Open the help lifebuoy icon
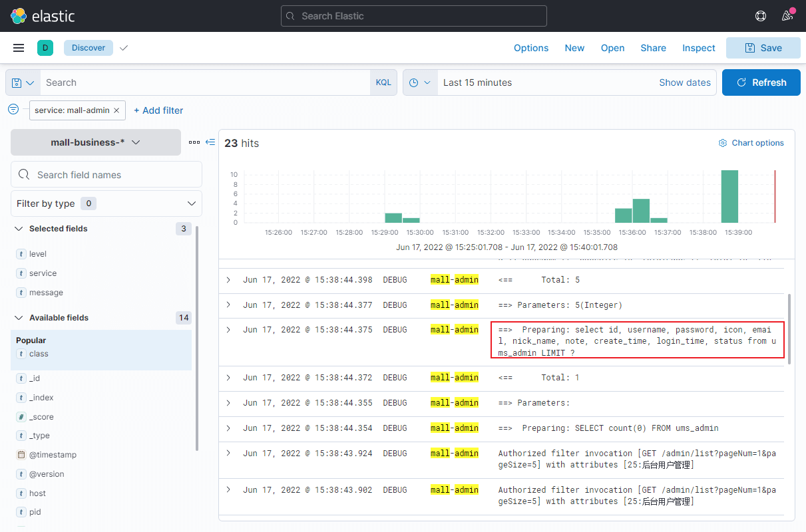This screenshot has height=532, width=806. (x=761, y=16)
